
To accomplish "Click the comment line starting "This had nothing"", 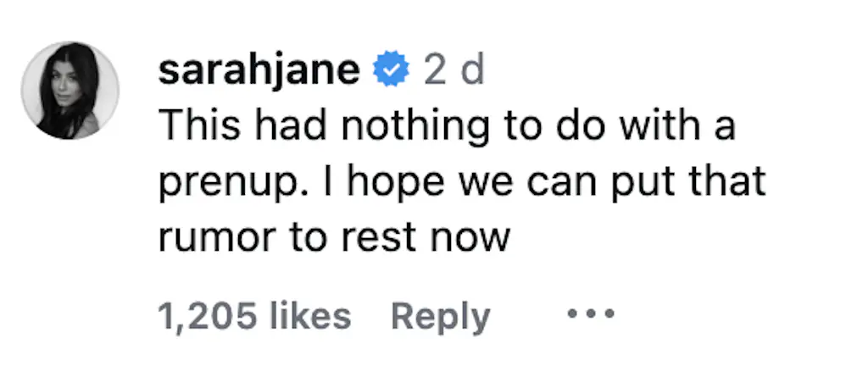I will [x=446, y=128].
